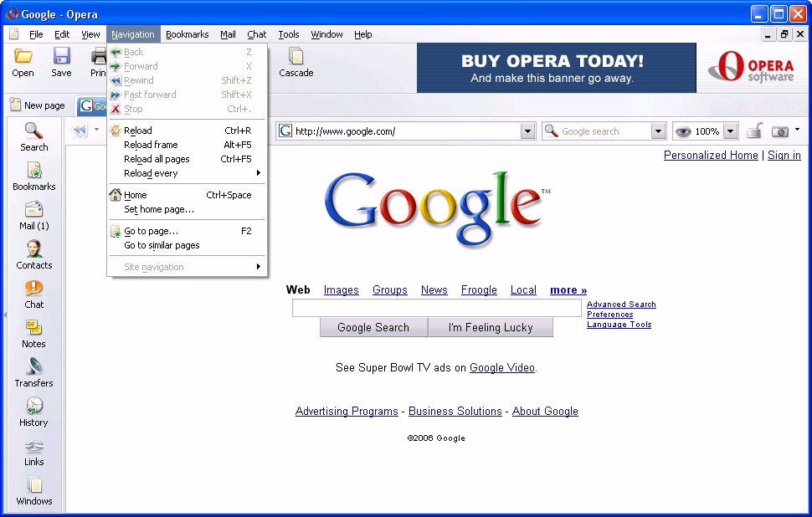
Task: Open the About Google link
Action: coord(545,412)
